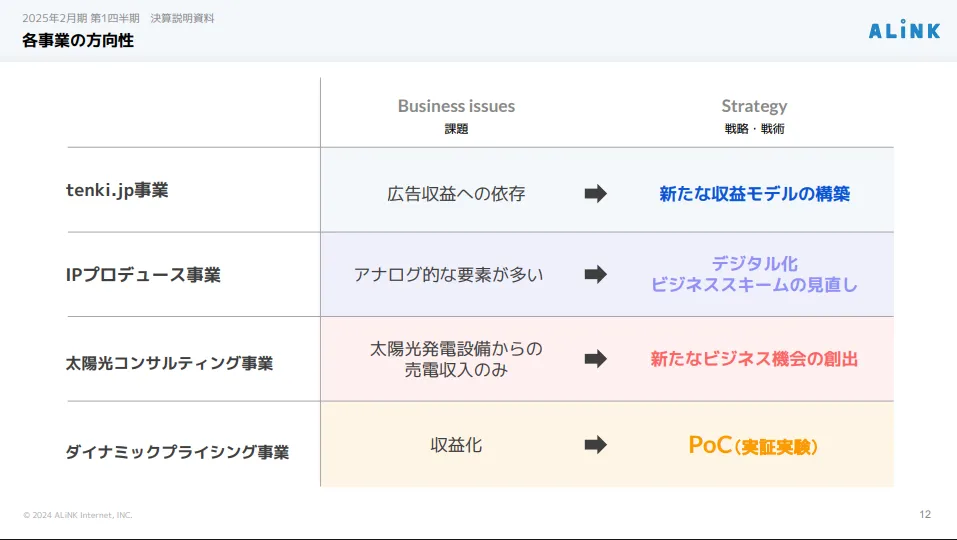
Task: Click arrow icon in IPプロデュース事業 row
Action: coord(596,274)
